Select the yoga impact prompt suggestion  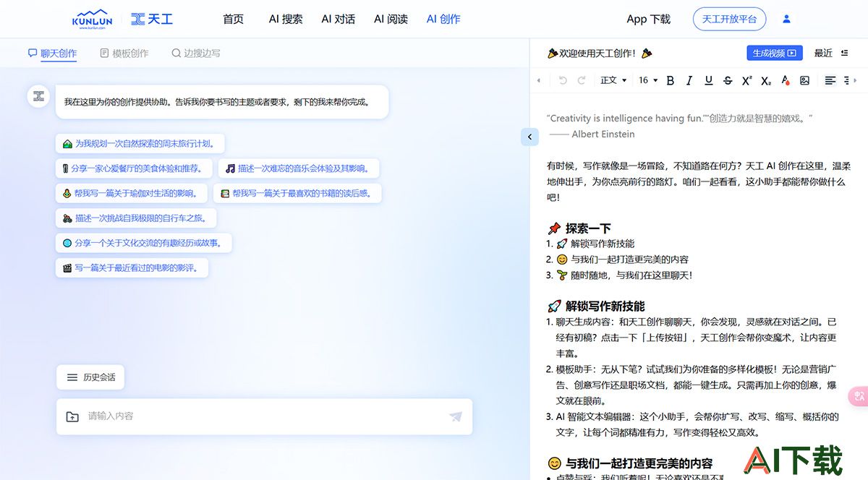point(132,193)
